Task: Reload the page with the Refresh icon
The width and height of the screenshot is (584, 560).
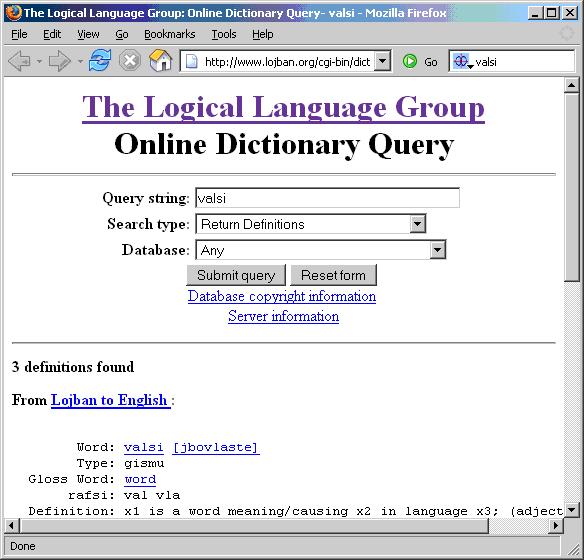Action: 100,61
